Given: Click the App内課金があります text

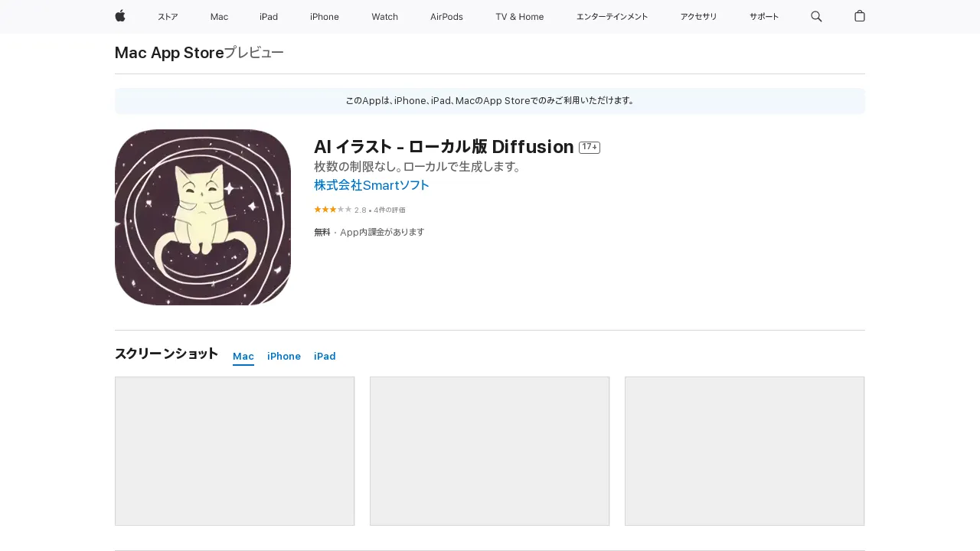Looking at the screenshot, I should pyautogui.click(x=382, y=232).
